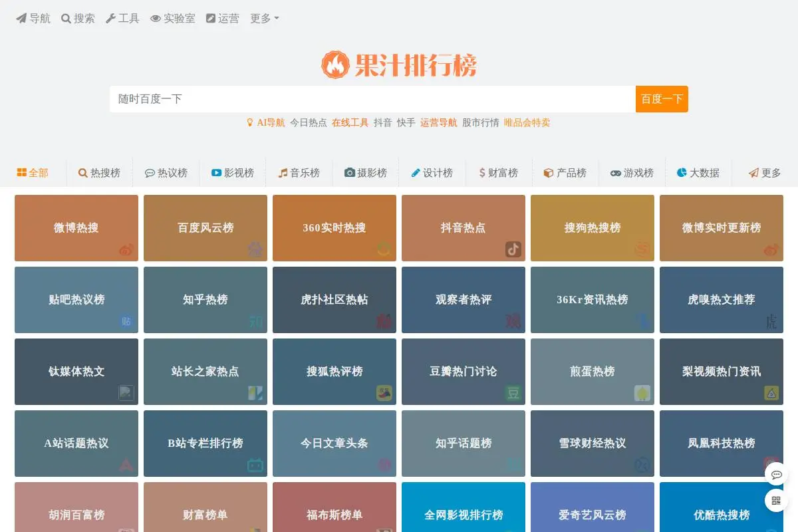Viewport: 798px width, 532px height.
Task: Switch to the 热议榜 tab
Action: click(166, 173)
